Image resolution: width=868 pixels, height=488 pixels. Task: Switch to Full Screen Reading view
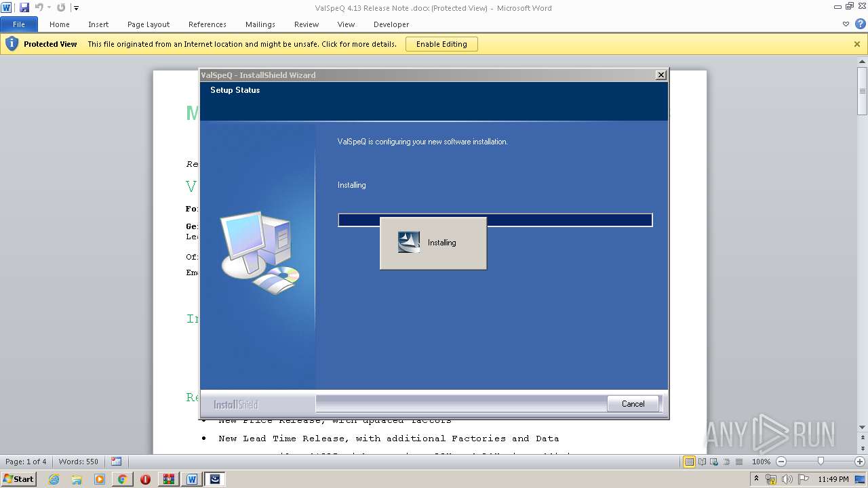[701, 462]
